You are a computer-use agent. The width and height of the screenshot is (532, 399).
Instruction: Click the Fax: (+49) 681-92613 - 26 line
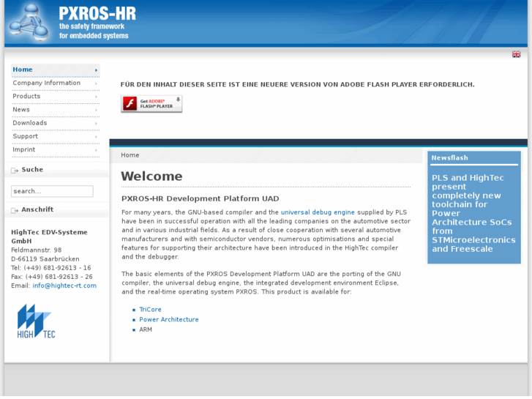(x=51, y=277)
